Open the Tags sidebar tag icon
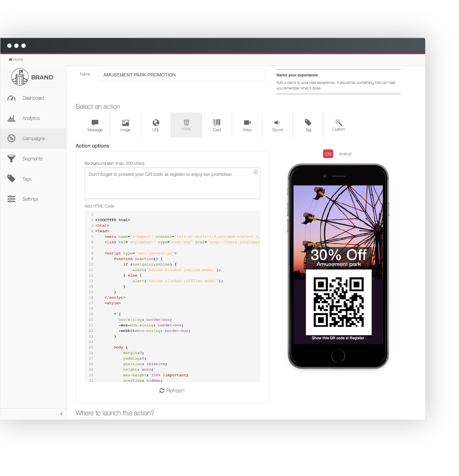The width and height of the screenshot is (459, 476). [x=12, y=178]
